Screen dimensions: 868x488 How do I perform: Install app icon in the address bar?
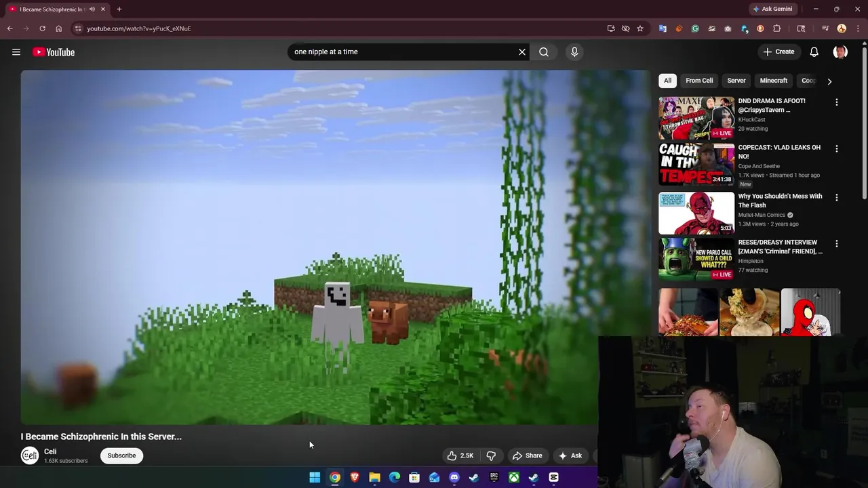(x=611, y=28)
